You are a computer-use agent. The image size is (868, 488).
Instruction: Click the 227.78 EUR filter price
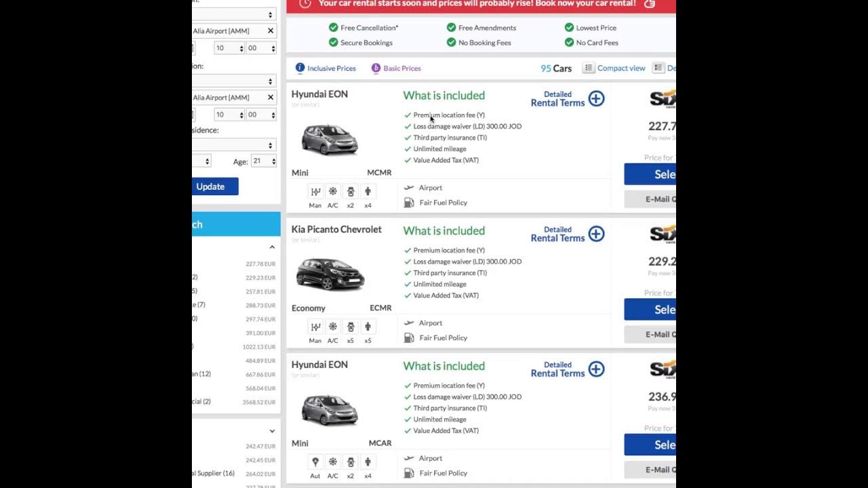coord(260,264)
